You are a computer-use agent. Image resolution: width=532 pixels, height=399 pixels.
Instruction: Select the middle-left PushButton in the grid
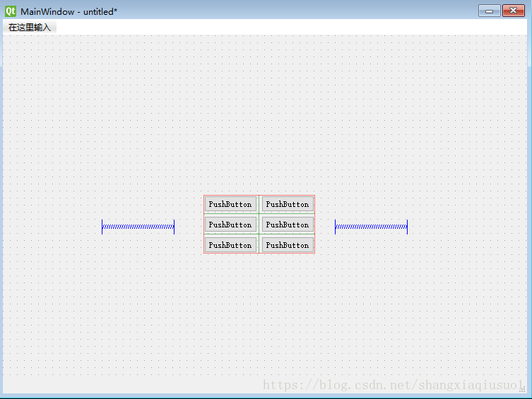(230, 225)
